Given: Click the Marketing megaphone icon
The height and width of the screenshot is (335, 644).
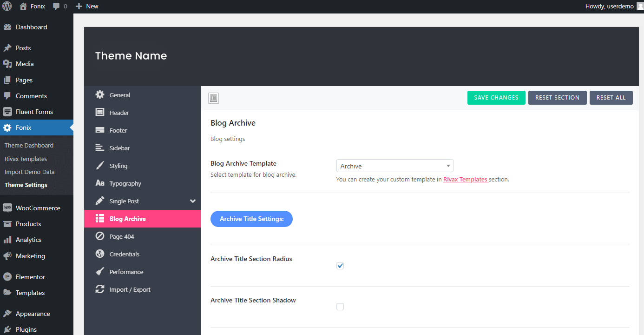Looking at the screenshot, I should 7,256.
